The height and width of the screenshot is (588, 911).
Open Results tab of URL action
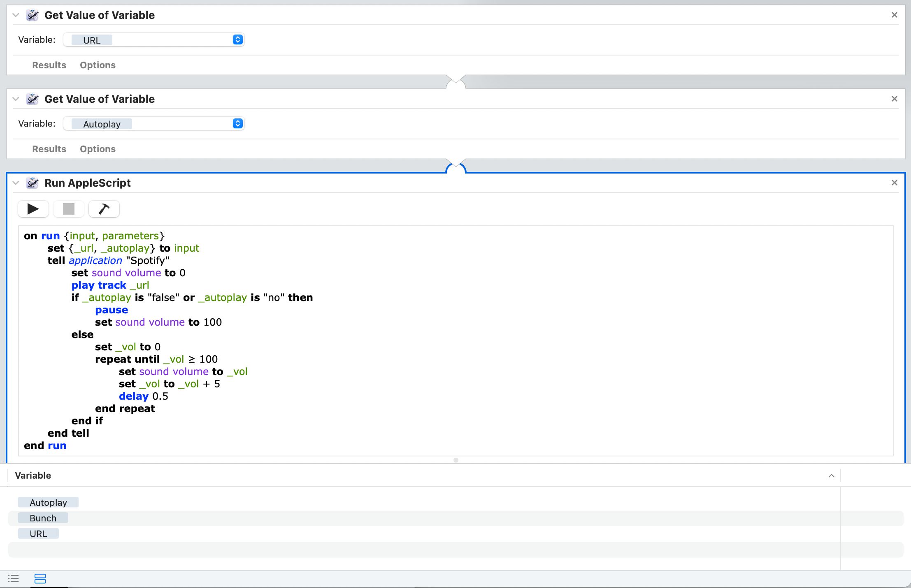[49, 65]
